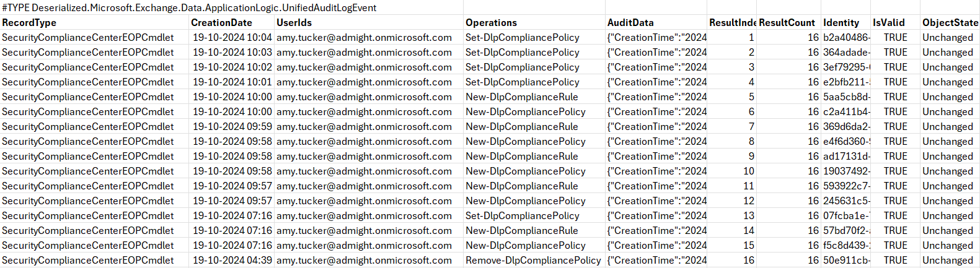This screenshot has width=980, height=268.
Task: Click ResultIndex cell with value 6
Action: pyautogui.click(x=732, y=112)
